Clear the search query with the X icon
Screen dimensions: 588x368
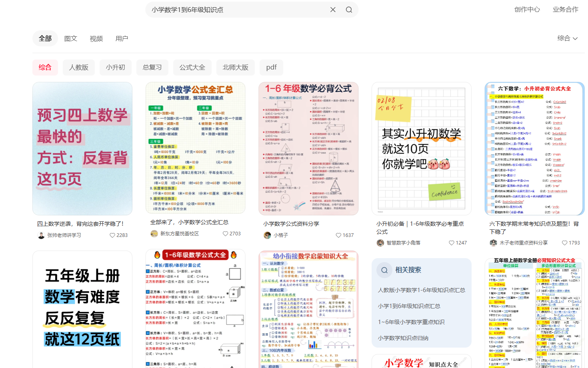pos(333,9)
